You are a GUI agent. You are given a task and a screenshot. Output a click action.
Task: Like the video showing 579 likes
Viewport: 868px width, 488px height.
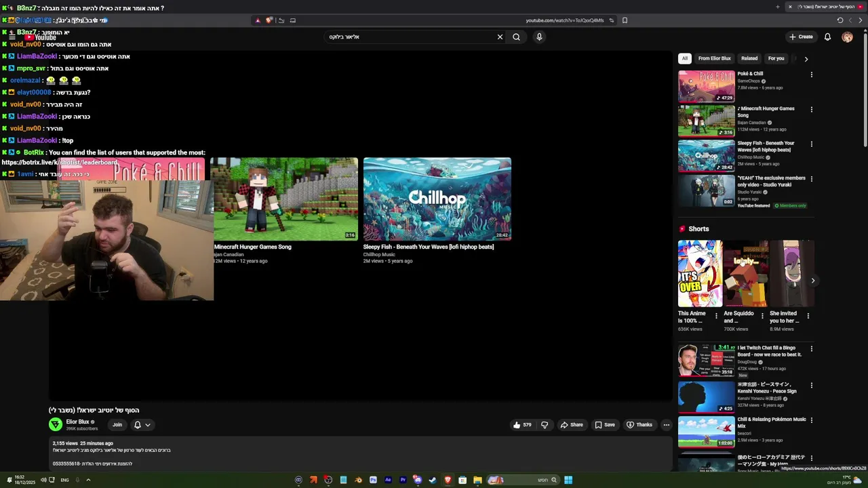pos(522,425)
